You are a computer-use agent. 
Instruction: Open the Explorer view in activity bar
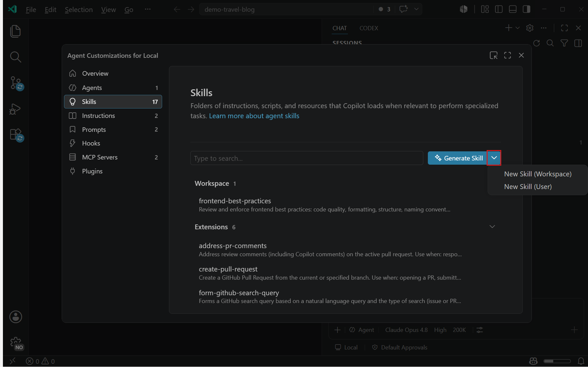[15, 31]
